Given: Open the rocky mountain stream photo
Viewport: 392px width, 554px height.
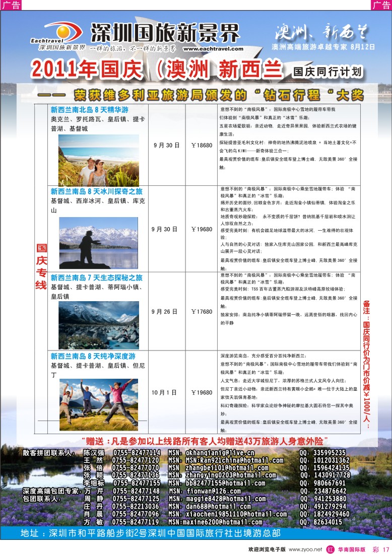Looking at the screenshot, I should click(x=99, y=325).
